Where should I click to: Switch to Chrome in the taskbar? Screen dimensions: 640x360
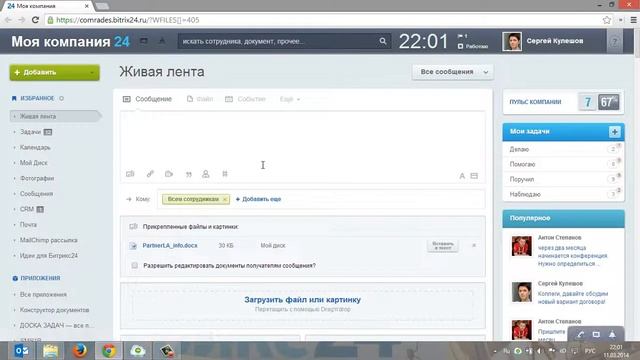(109, 351)
